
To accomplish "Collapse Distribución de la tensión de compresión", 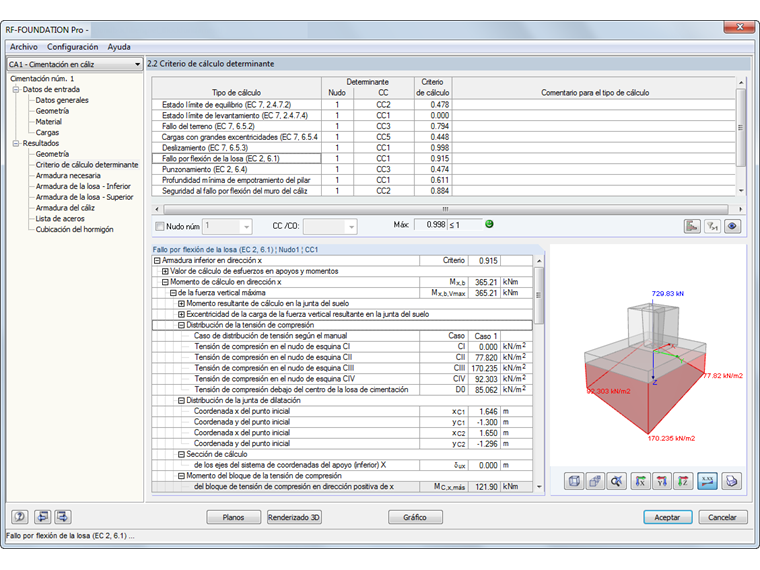I will [x=181, y=325].
